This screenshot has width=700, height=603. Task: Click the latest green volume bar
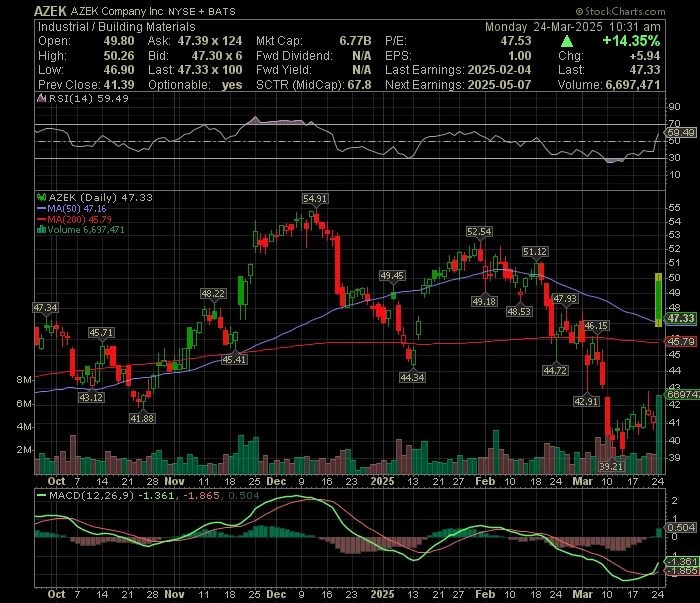tap(659, 434)
